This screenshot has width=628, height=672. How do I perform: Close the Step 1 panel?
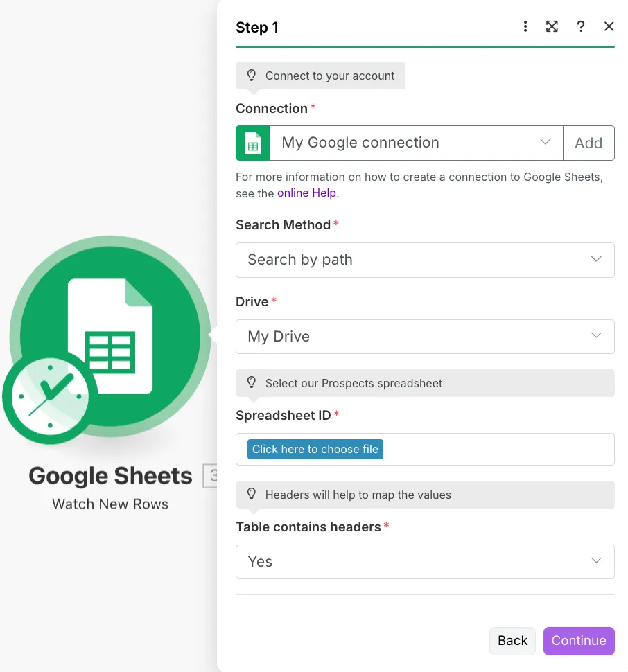(x=609, y=26)
